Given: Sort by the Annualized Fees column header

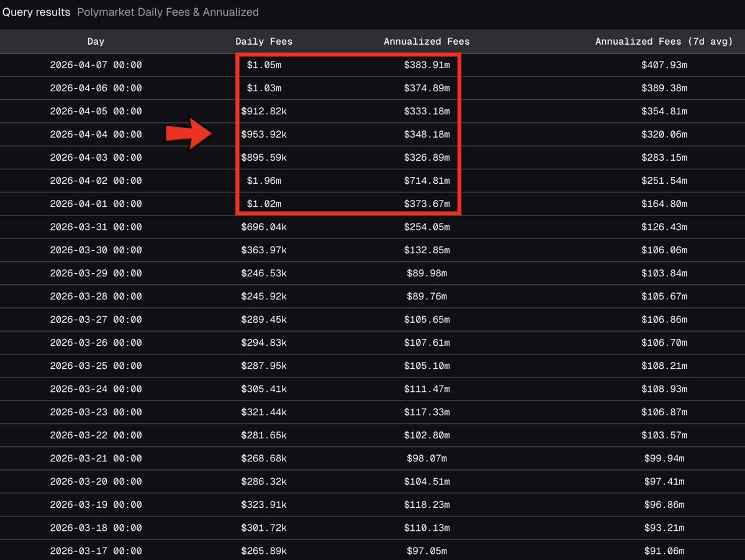Looking at the screenshot, I should (427, 42).
